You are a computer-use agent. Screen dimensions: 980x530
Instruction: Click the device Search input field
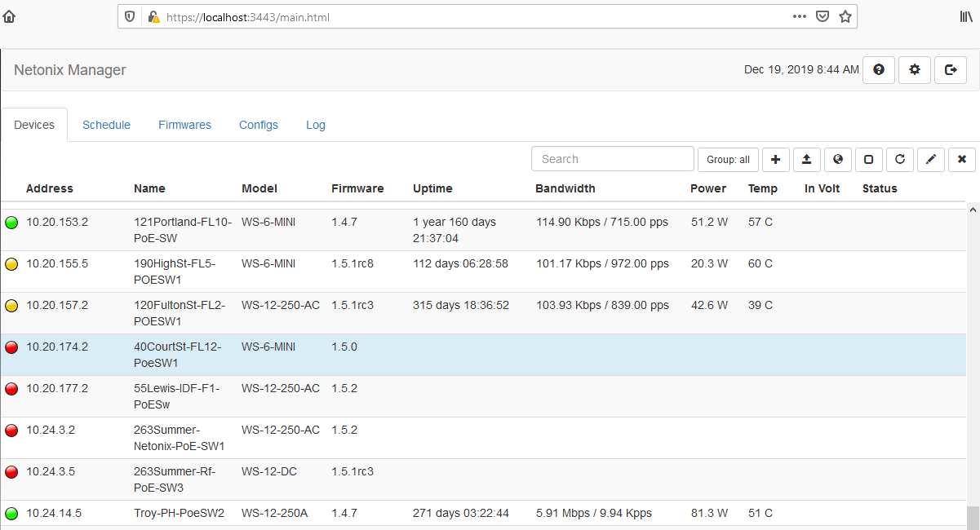pos(612,159)
